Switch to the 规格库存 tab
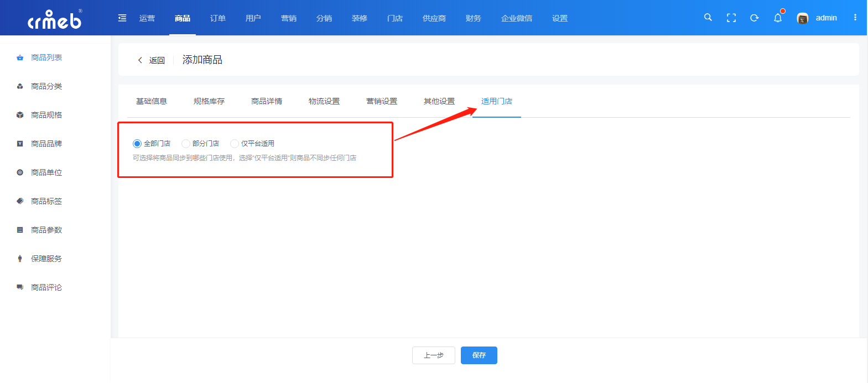This screenshot has width=868, height=383. pos(209,101)
